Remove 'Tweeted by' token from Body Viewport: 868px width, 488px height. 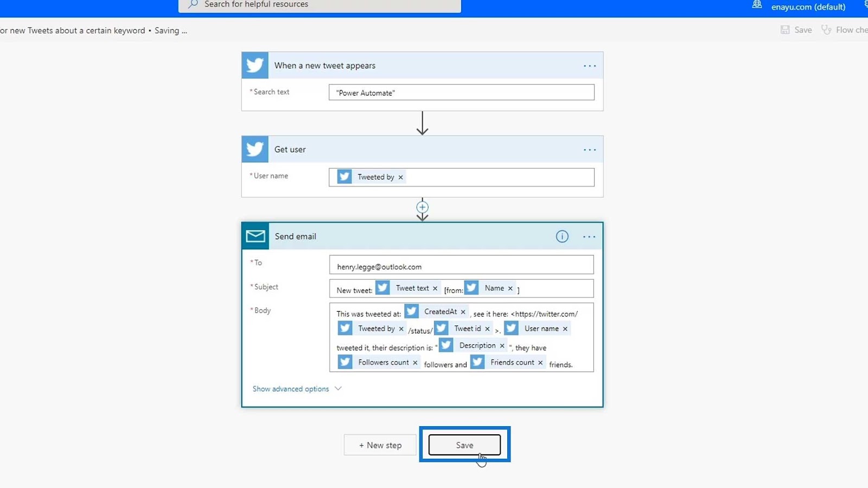pyautogui.click(x=401, y=329)
